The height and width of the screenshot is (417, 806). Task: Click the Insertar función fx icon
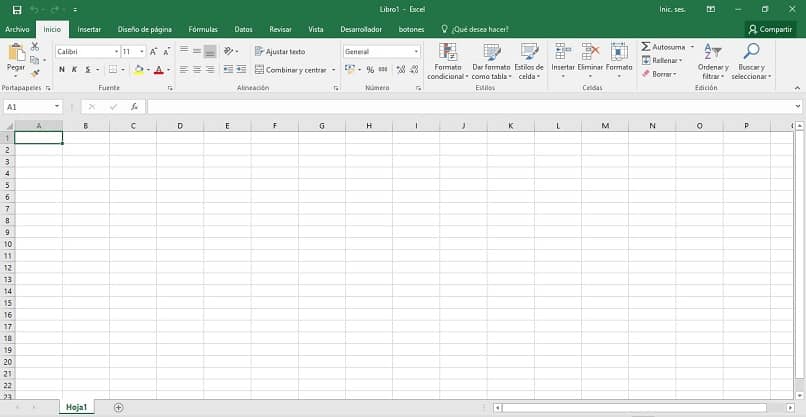click(x=134, y=107)
